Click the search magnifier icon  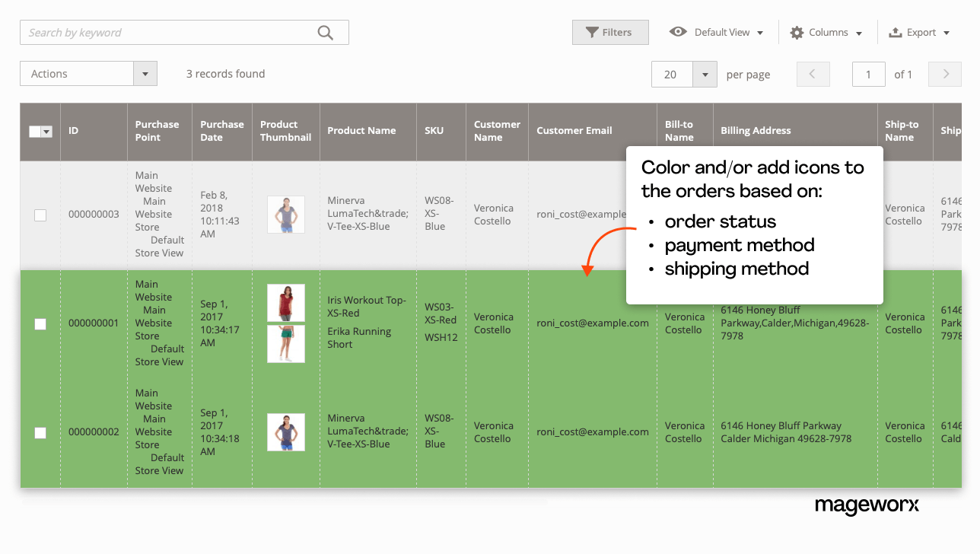click(326, 32)
